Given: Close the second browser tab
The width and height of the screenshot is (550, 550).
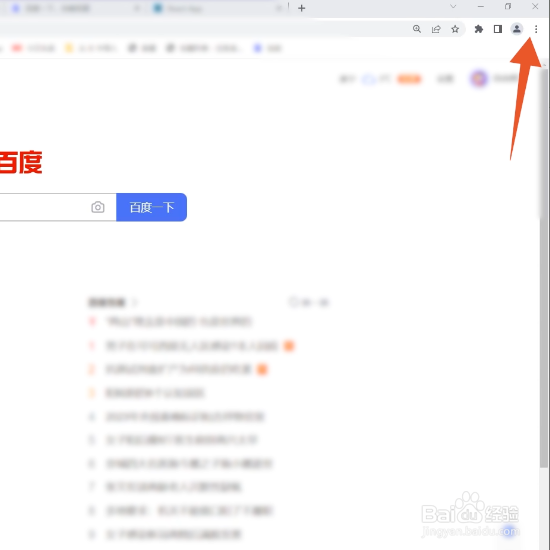Looking at the screenshot, I should coord(279,8).
